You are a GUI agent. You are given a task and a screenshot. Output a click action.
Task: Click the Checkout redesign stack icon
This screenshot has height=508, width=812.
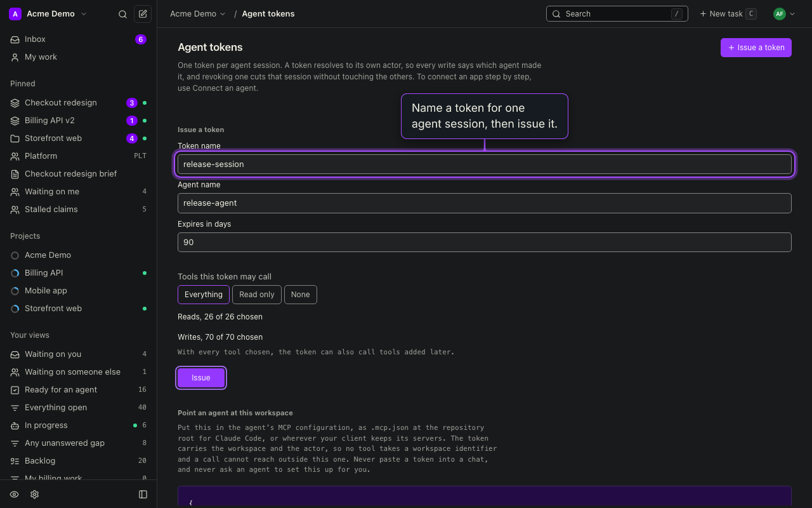[x=15, y=103]
